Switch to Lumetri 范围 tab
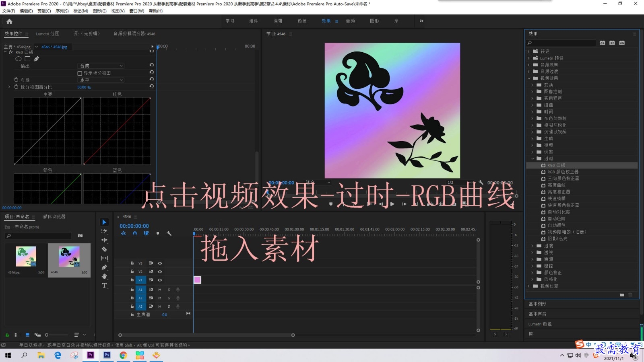This screenshot has height=362, width=644. click(x=47, y=34)
